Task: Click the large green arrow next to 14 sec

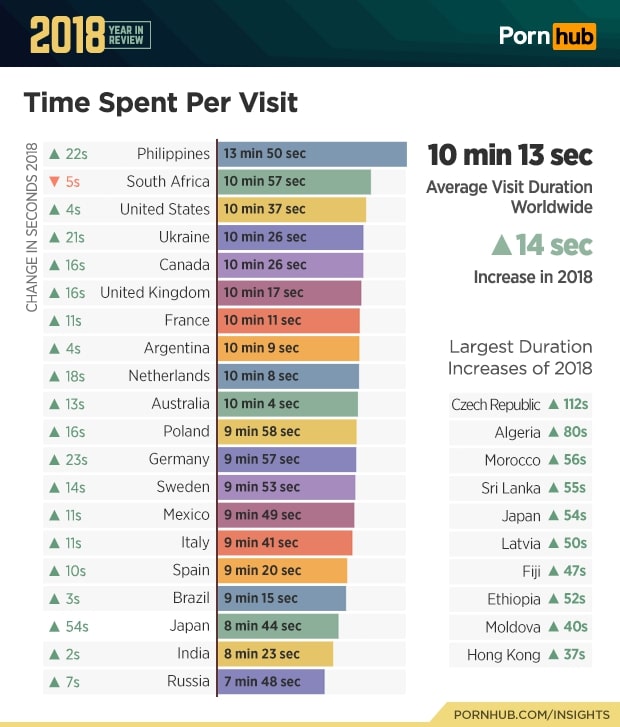Action: pos(502,246)
